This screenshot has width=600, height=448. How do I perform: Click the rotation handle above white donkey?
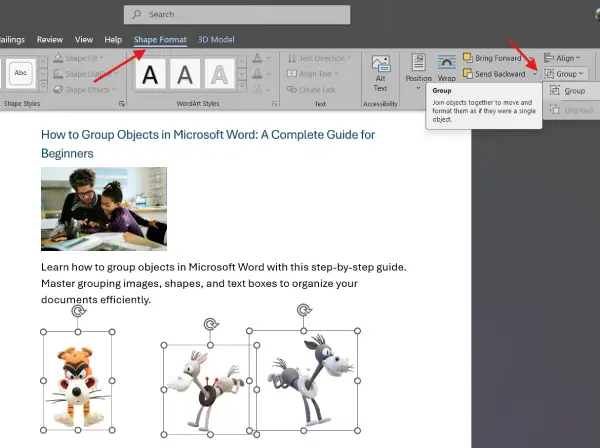click(x=211, y=324)
